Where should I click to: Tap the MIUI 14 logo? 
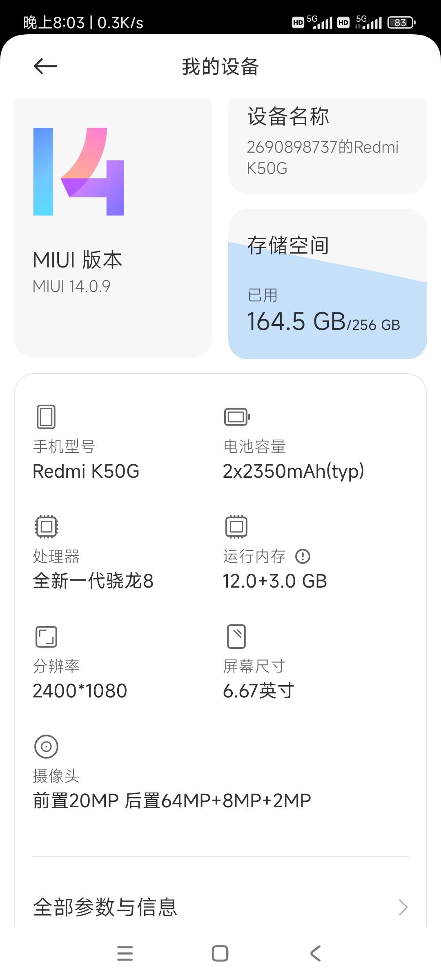(x=79, y=171)
